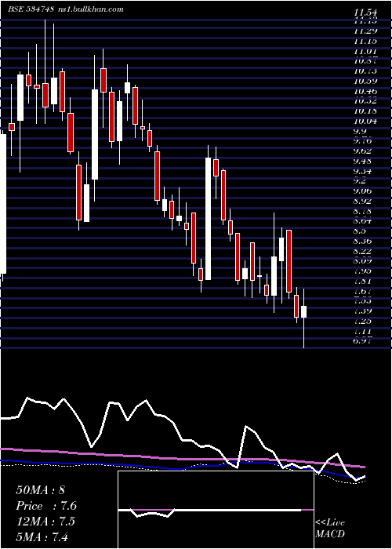This screenshot has width=392, height=549.
Task: Click the 9.34 price axis label
Action: [x=362, y=172]
